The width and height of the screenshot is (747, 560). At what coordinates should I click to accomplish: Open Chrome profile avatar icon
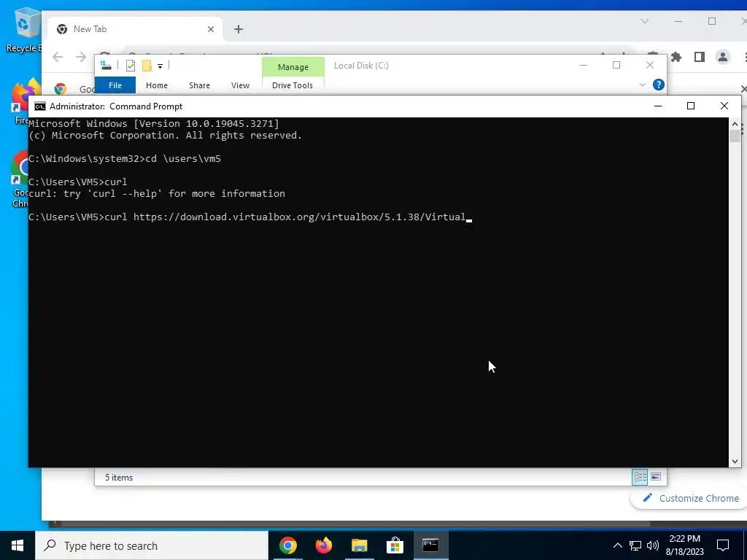(x=723, y=57)
